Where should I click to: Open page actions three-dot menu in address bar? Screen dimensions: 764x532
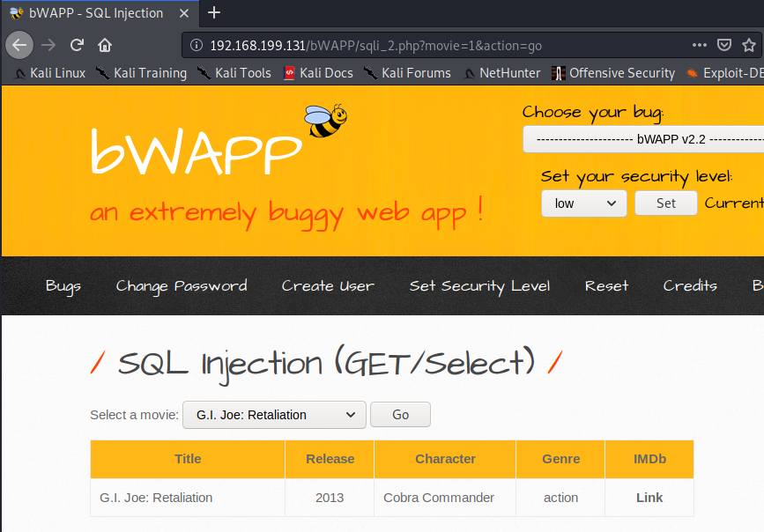tap(699, 45)
